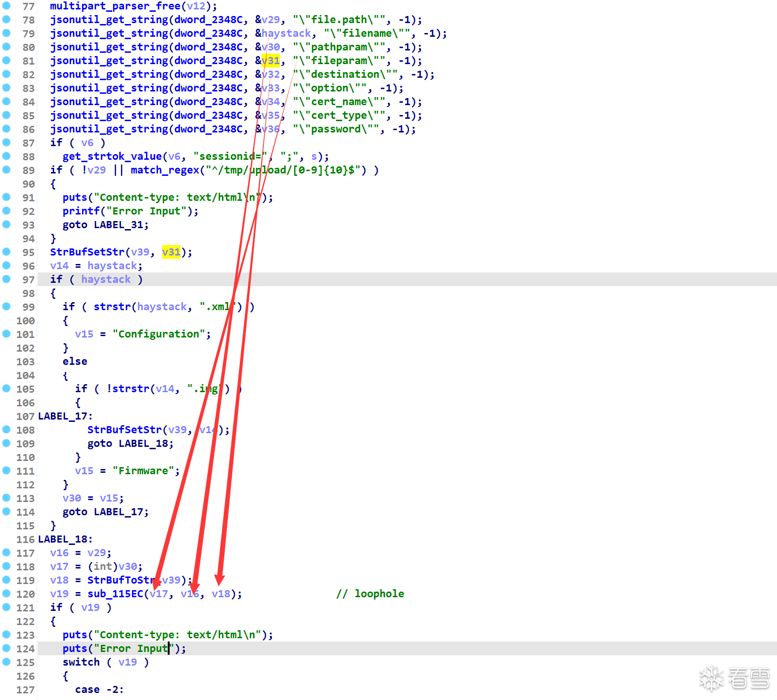This screenshot has height=700, width=777.
Task: Select the "file.path" string literal
Action: coord(339,20)
